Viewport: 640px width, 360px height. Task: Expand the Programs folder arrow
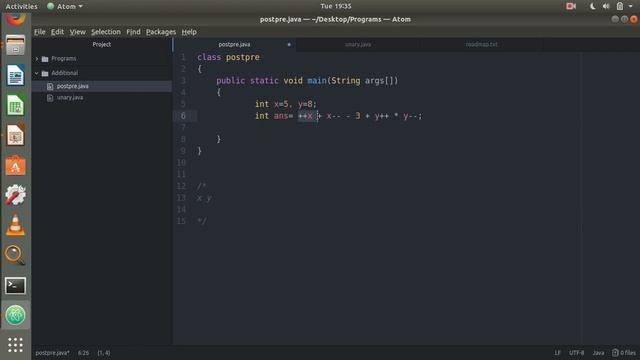(x=37, y=59)
